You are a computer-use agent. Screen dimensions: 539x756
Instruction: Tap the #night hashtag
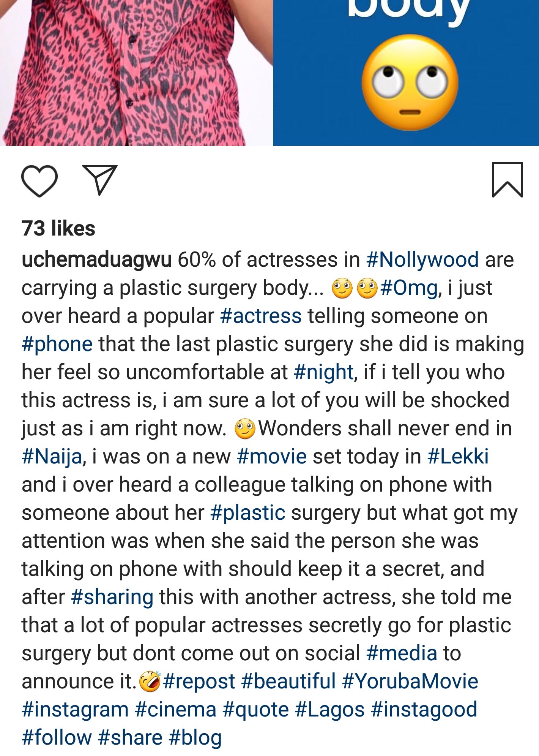324,372
